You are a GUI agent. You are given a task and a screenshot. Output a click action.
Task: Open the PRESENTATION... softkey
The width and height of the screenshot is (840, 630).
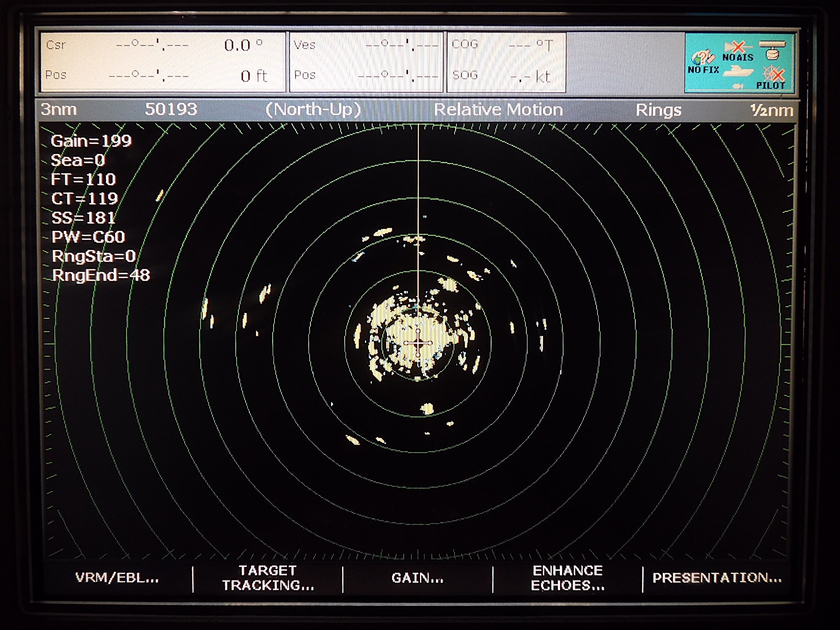coord(717,578)
